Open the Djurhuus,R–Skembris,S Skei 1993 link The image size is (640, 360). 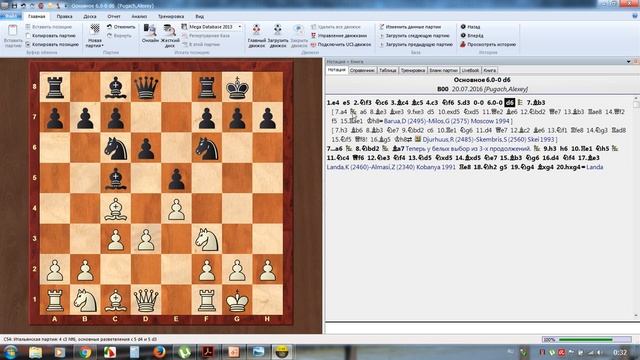click(489, 140)
